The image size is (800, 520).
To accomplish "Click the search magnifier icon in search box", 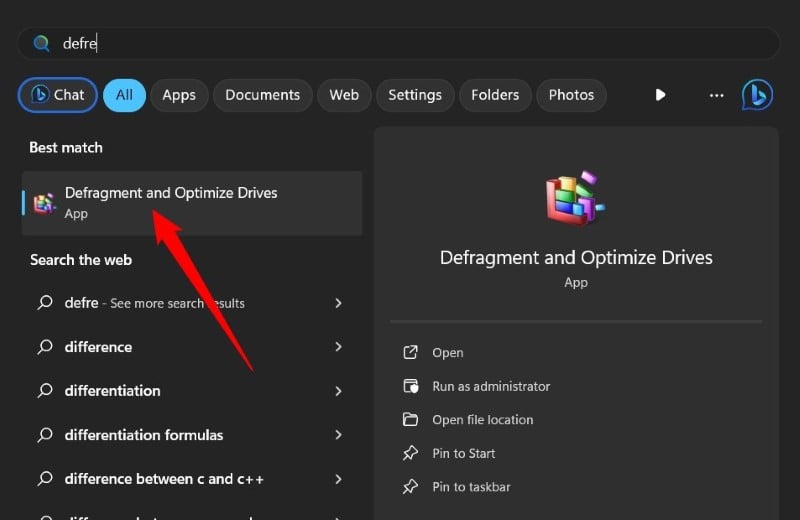I will tap(41, 43).
